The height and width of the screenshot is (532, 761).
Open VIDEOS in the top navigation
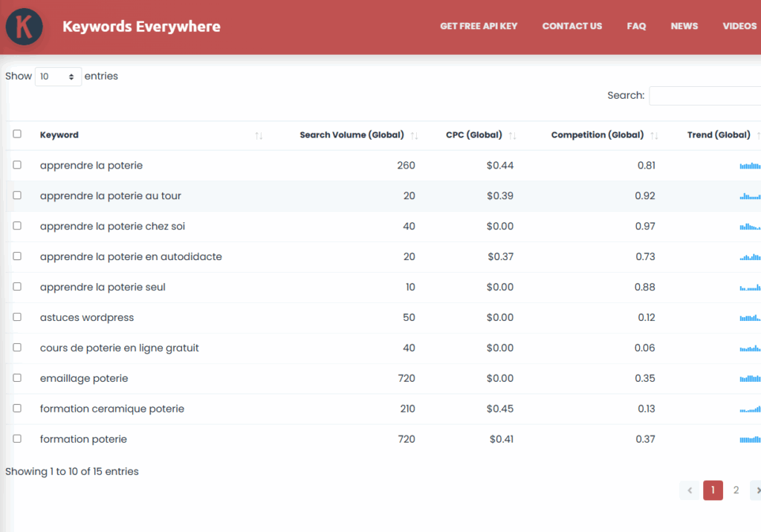[x=739, y=26]
